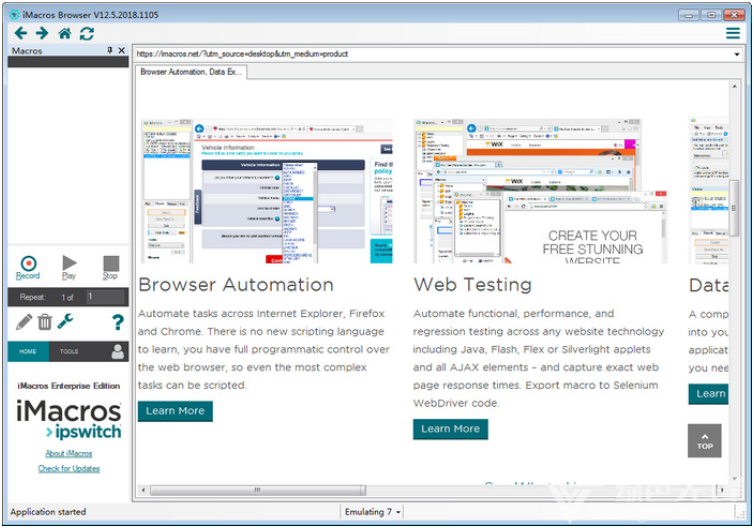This screenshot has height=528, width=754.
Task: Click the Browser Automation heading
Action: click(236, 285)
